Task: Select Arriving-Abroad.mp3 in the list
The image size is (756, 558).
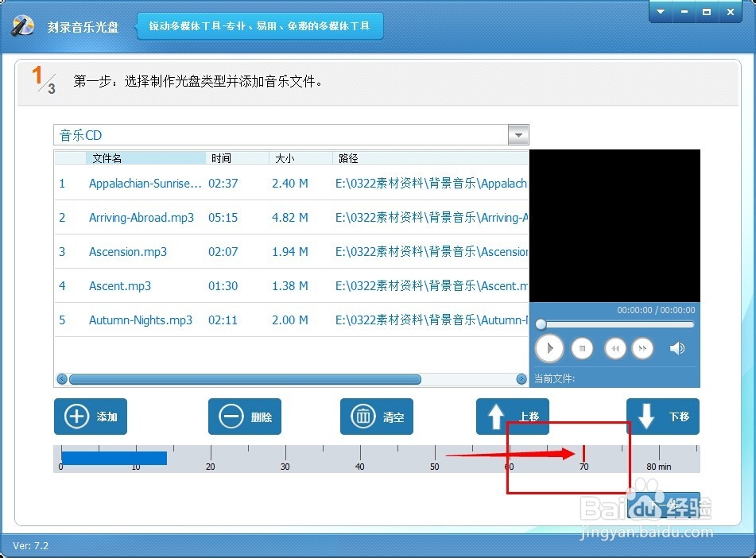Action: pyautogui.click(x=291, y=218)
